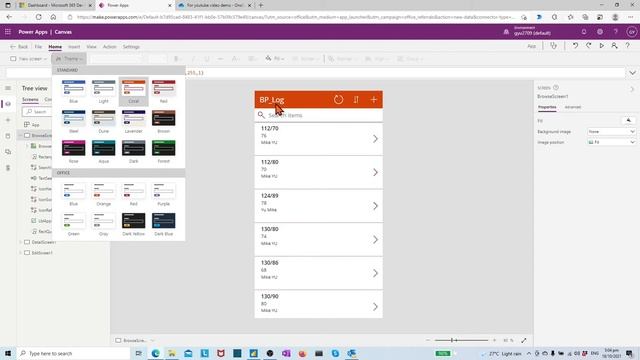
Task: Preview the app with the play icon
Action: (x=601, y=46)
